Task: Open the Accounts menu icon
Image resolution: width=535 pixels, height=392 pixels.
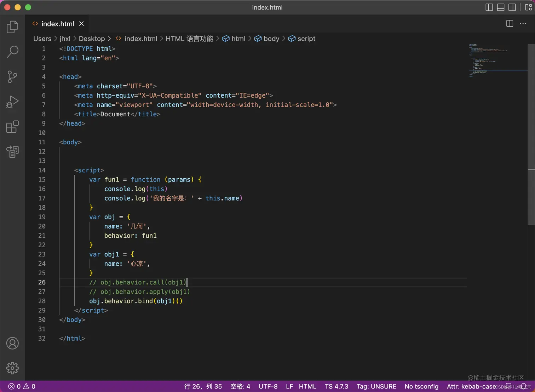Action: 12,343
